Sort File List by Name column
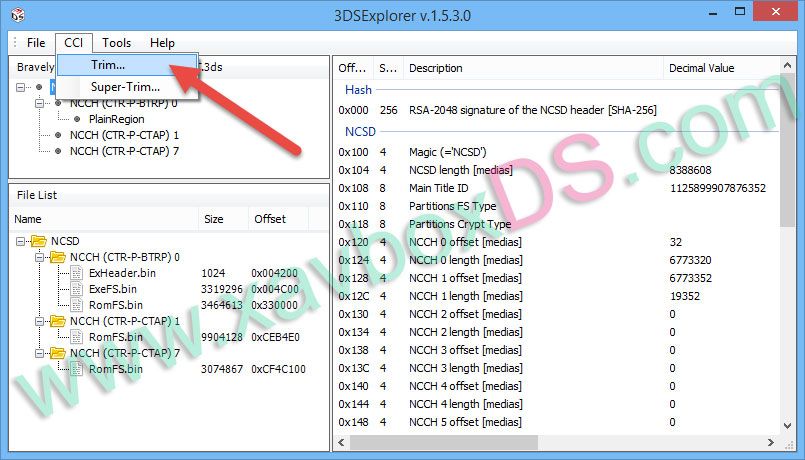The width and height of the screenshot is (805, 460). point(104,219)
